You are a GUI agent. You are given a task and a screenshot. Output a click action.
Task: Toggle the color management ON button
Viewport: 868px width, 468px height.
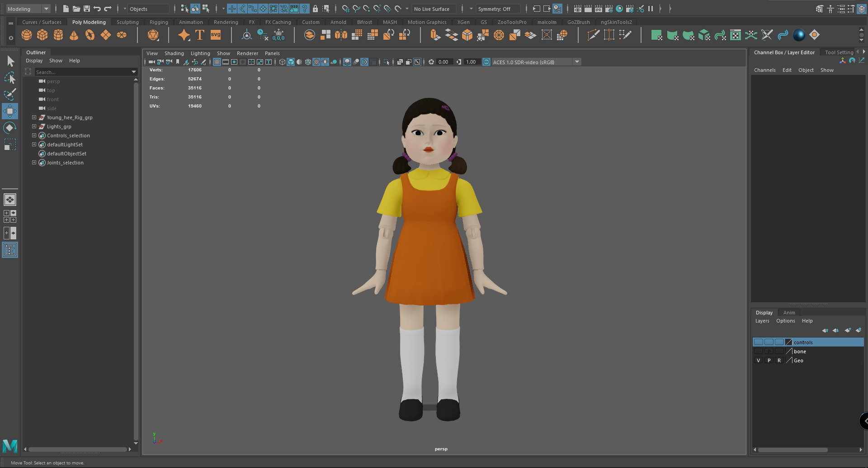click(486, 62)
